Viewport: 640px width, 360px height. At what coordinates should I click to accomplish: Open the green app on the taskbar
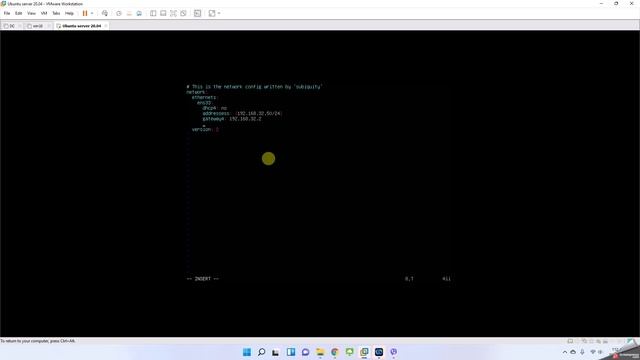[x=349, y=352]
